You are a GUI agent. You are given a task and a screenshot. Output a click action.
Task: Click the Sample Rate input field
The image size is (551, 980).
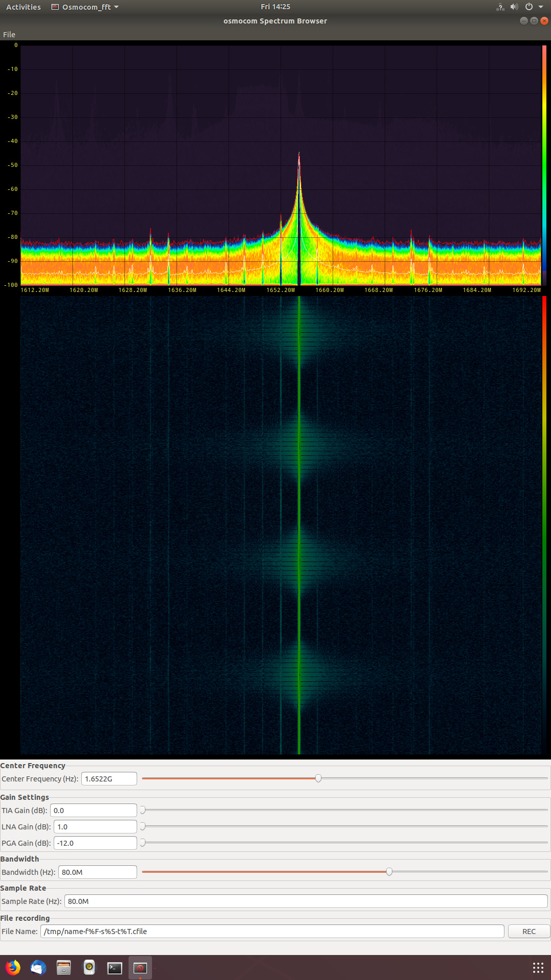click(306, 901)
